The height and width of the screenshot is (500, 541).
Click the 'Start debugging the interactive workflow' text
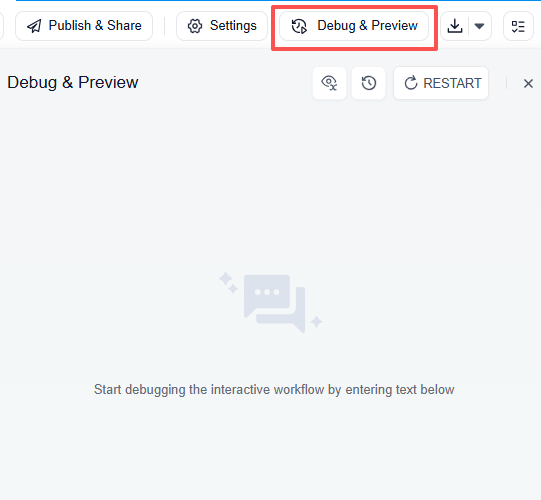tap(274, 390)
